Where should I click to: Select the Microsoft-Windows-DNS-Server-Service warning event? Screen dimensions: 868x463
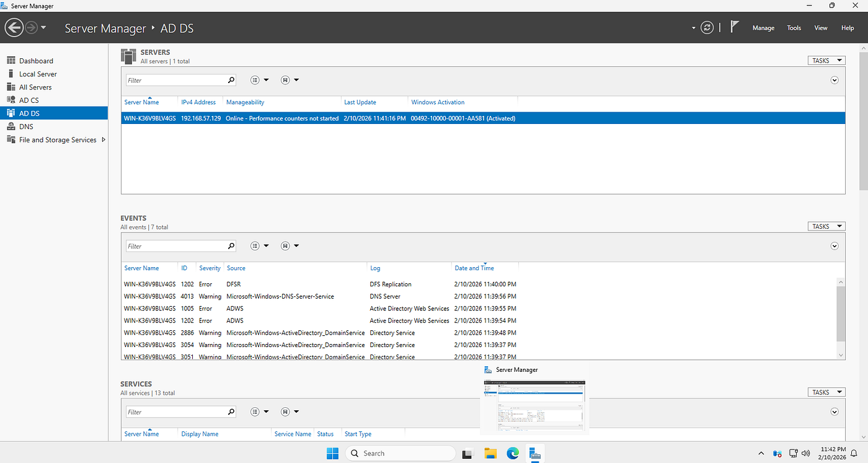click(479, 296)
